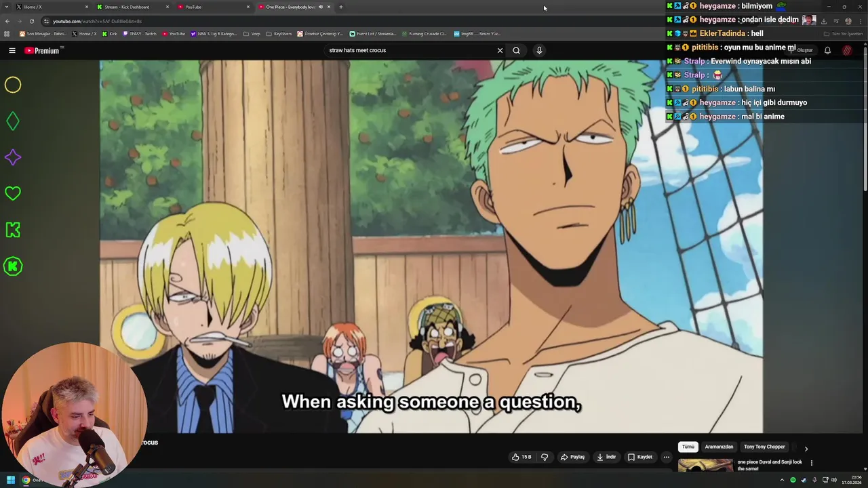This screenshot has width=868, height=488.
Task: Open the ImgBB bookmark
Action: click(477, 33)
